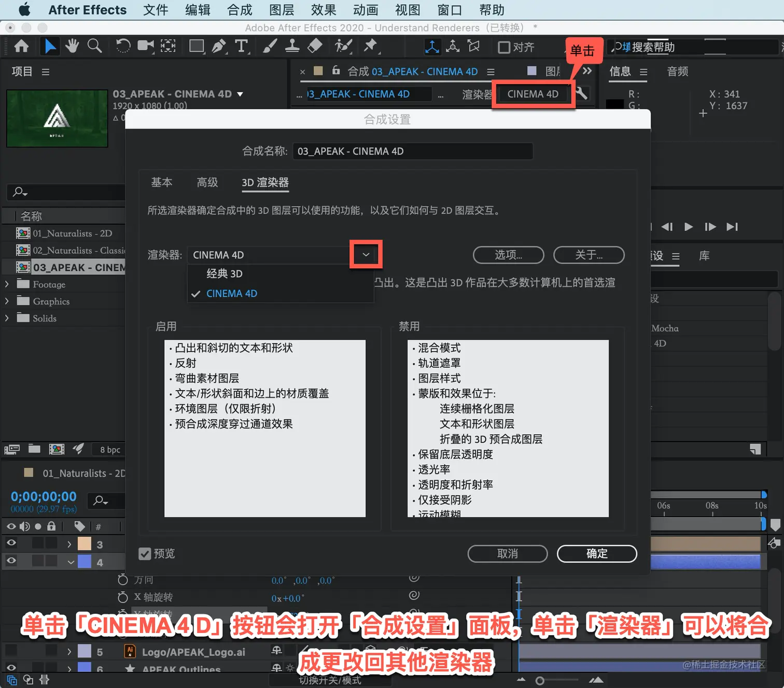Click the 关于... button
The image size is (784, 688).
[x=589, y=255]
